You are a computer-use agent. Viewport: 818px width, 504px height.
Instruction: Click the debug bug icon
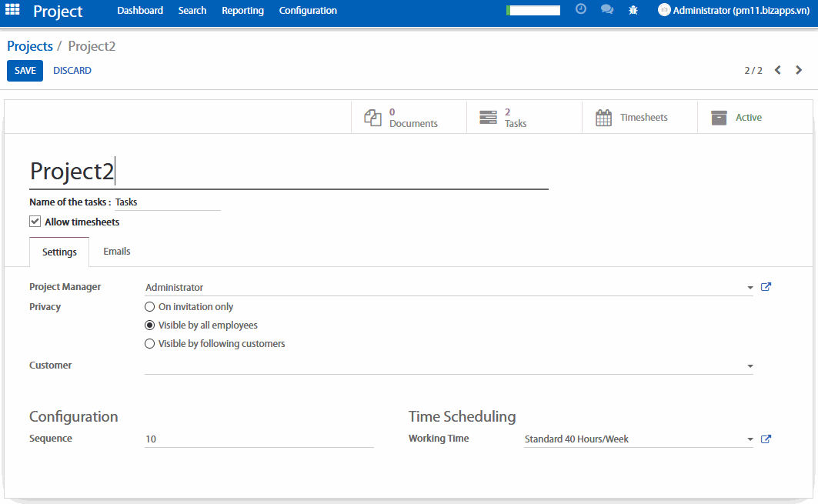click(633, 10)
